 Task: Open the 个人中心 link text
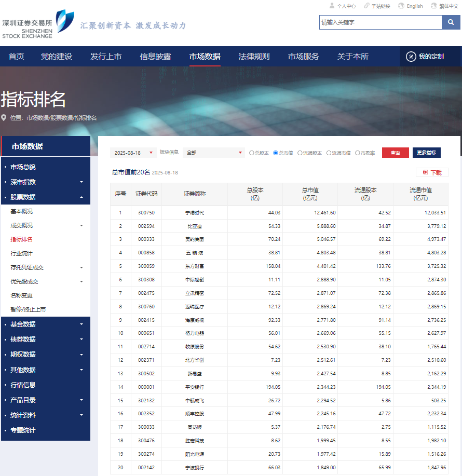click(x=346, y=6)
